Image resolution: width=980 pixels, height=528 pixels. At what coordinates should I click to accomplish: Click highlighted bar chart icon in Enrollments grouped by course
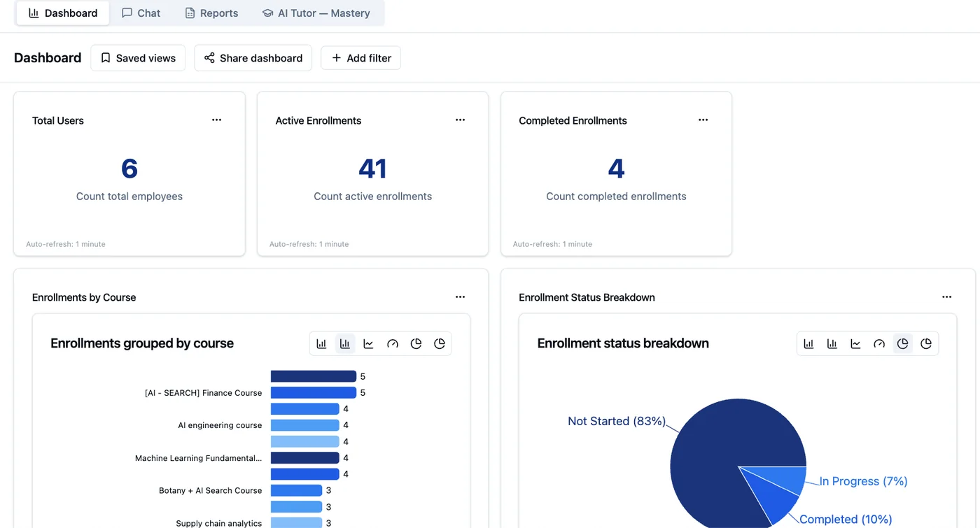(345, 343)
